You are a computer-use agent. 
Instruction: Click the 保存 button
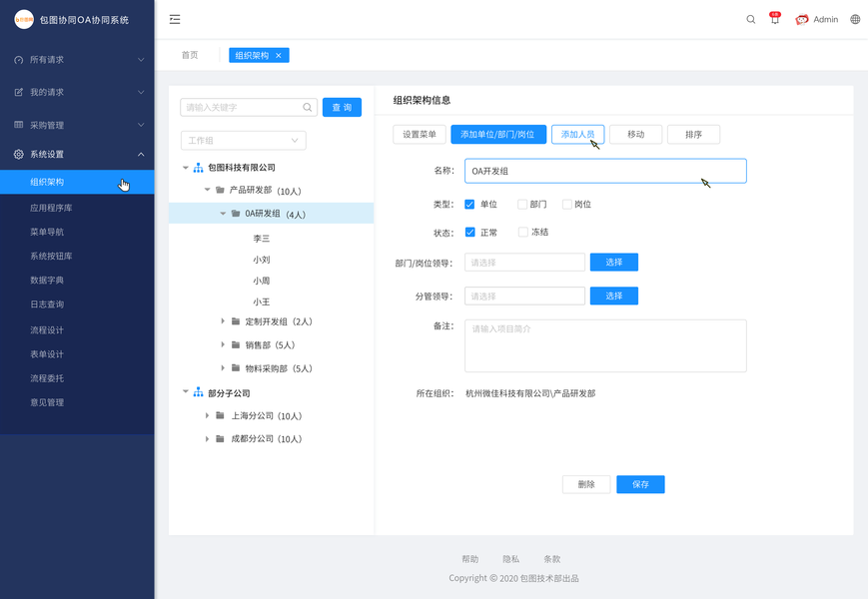(x=640, y=484)
